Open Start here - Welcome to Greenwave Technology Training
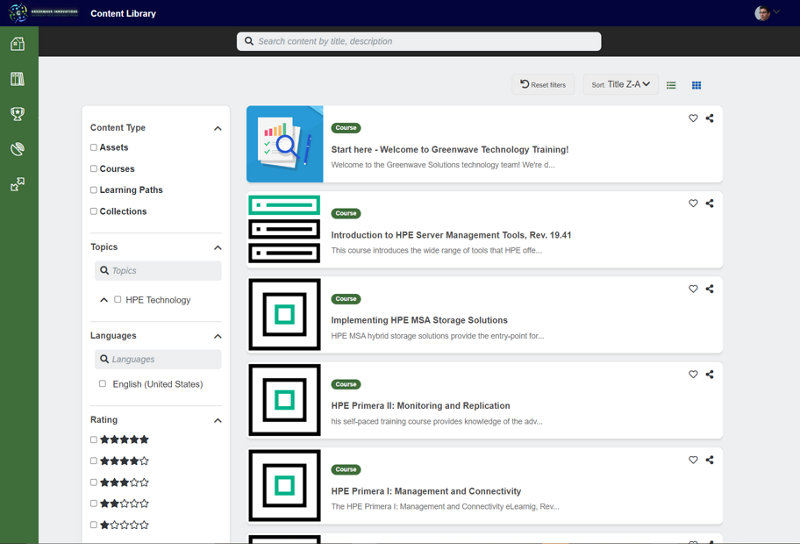Image resolution: width=800 pixels, height=544 pixels. point(449,150)
